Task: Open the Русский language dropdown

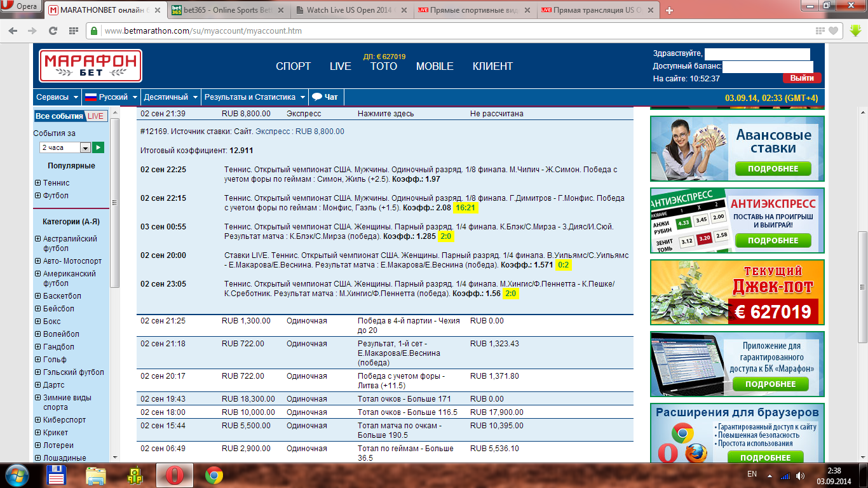Action: pos(111,97)
